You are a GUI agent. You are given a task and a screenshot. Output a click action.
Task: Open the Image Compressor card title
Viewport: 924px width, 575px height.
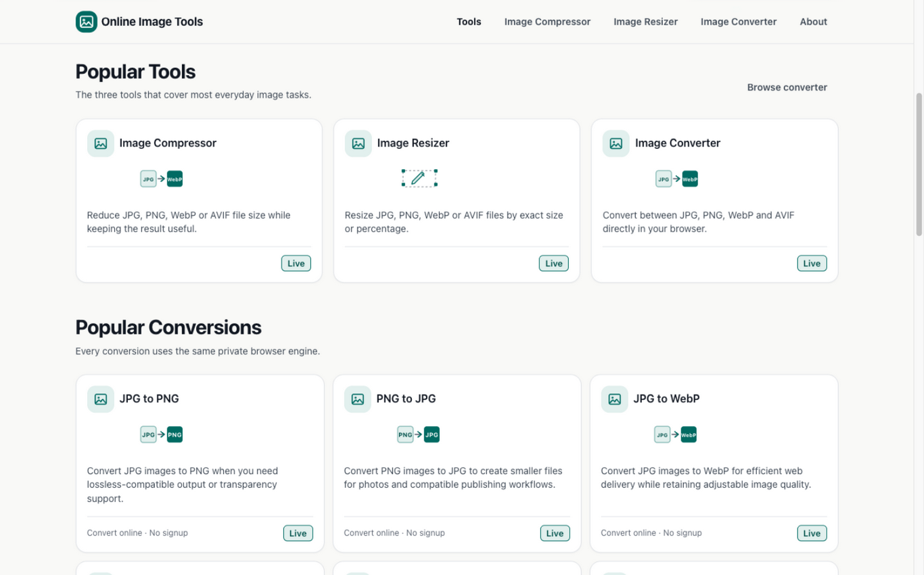click(168, 143)
